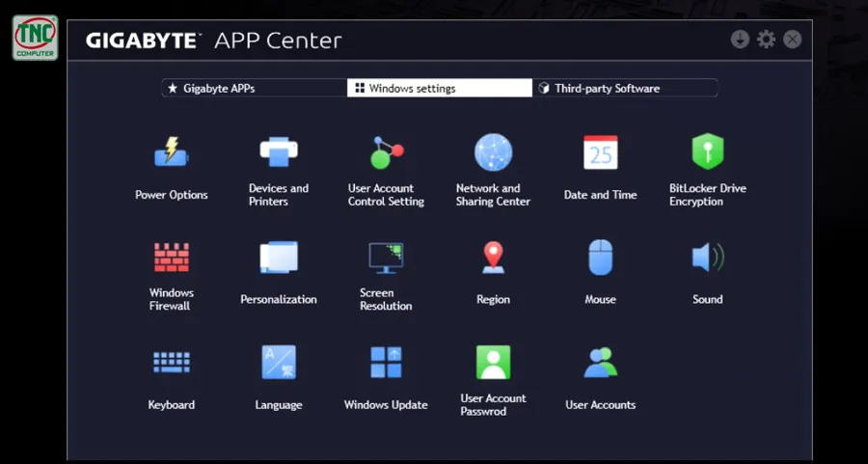Click the GIGABYTE logo in the title bar
The image size is (868, 464).
coord(144,41)
